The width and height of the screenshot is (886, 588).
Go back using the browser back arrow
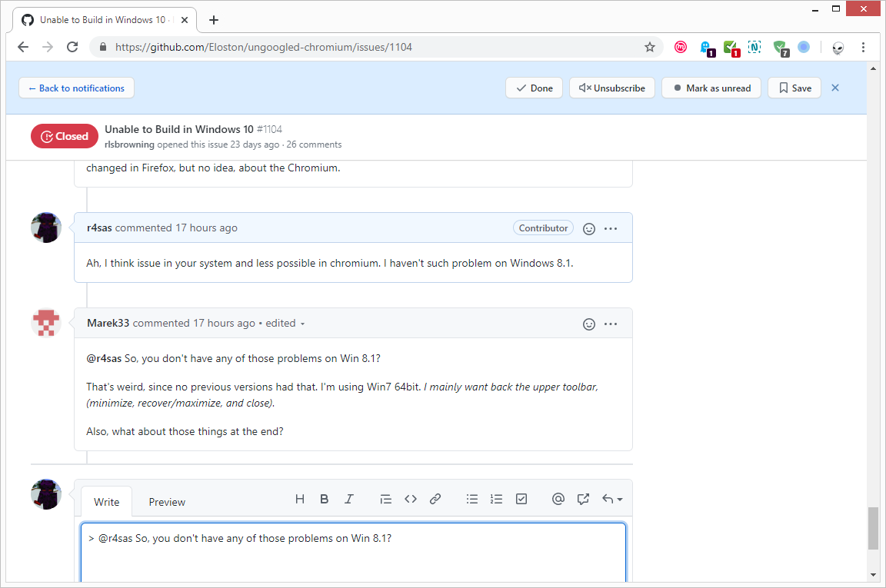[22, 47]
